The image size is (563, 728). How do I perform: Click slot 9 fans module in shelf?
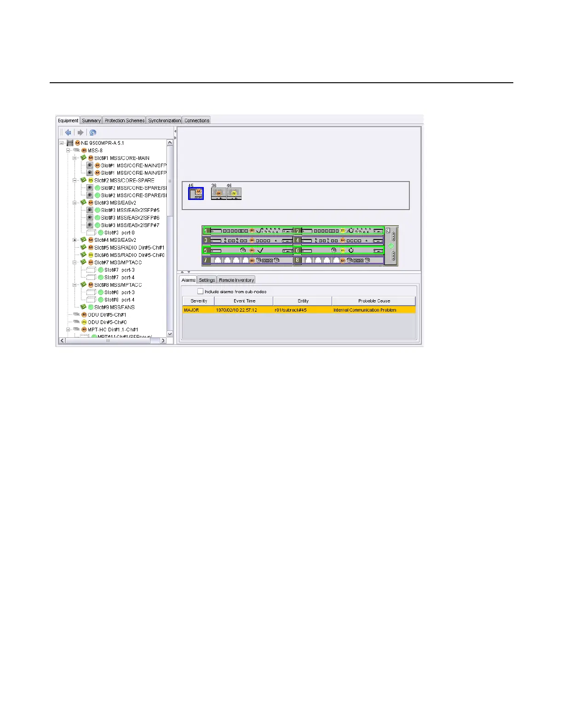point(391,246)
